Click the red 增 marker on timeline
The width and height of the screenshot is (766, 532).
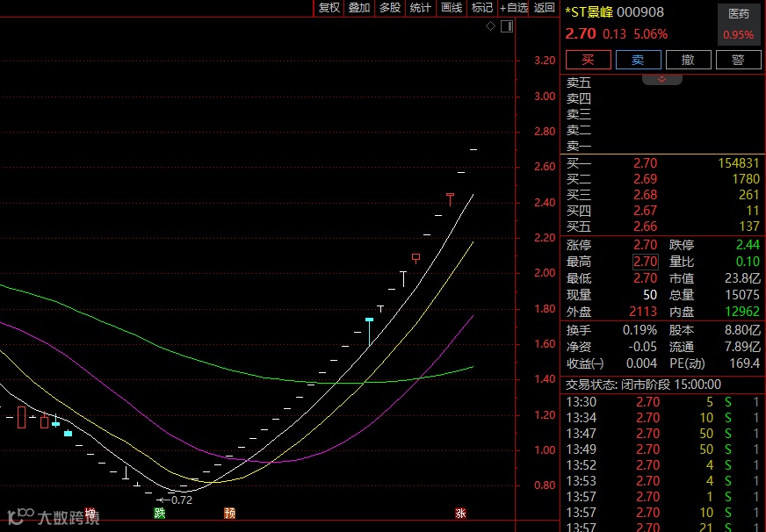[x=90, y=513]
